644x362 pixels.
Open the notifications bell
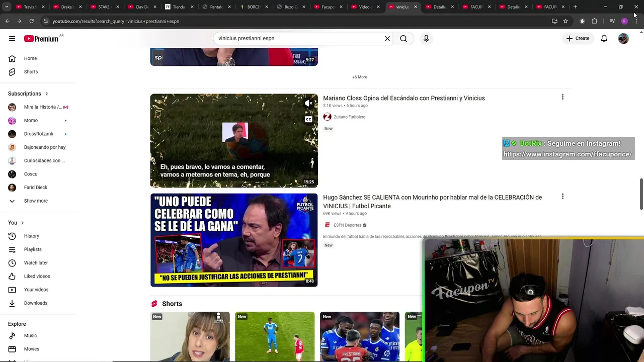604,38
